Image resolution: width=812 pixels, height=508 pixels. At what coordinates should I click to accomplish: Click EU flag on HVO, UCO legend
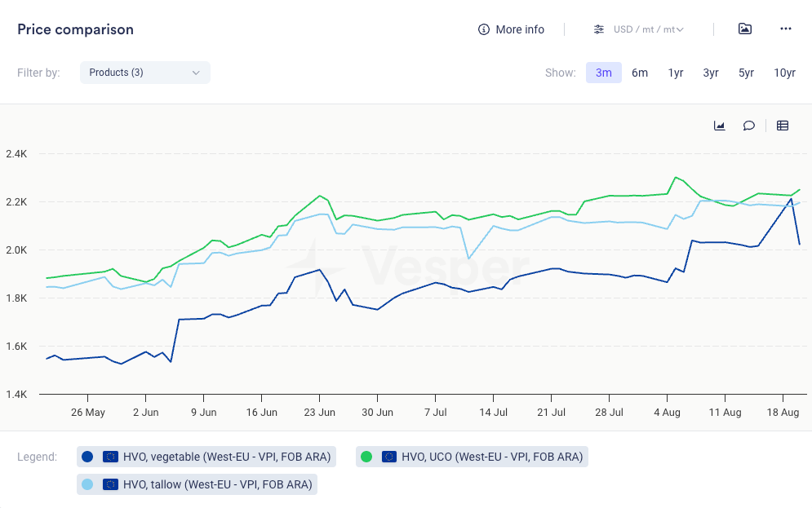click(389, 457)
